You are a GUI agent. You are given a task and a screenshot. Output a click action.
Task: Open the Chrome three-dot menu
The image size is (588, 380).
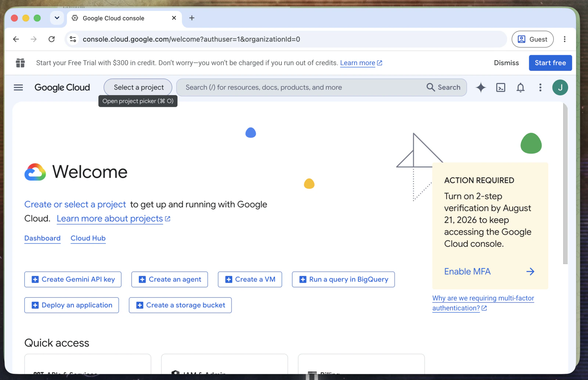click(x=564, y=39)
